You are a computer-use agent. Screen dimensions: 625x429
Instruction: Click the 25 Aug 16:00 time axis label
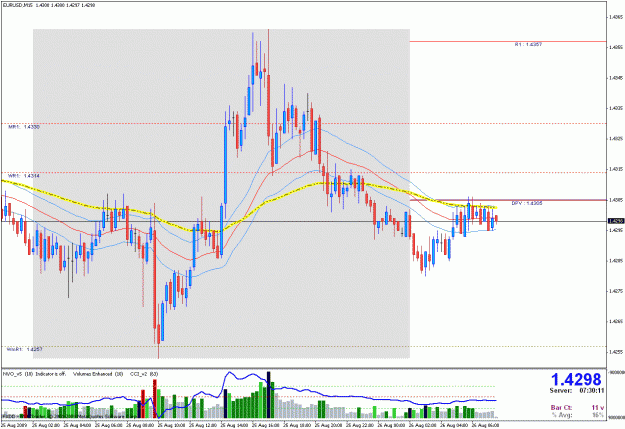tap(267, 425)
